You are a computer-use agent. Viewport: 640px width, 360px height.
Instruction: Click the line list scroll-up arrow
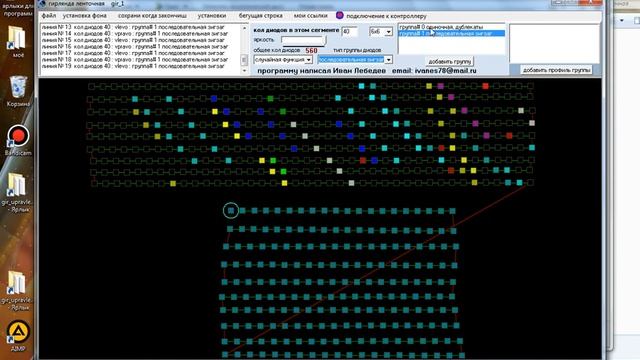(x=244, y=28)
